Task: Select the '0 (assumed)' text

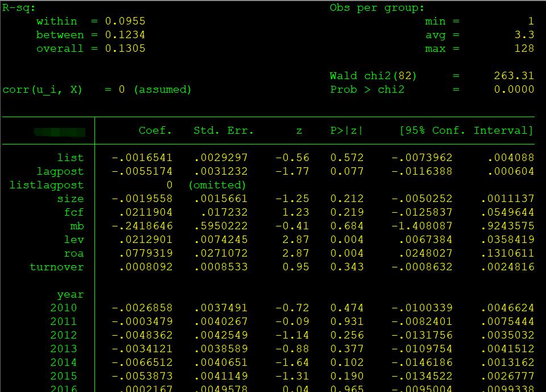Action: [x=155, y=90]
